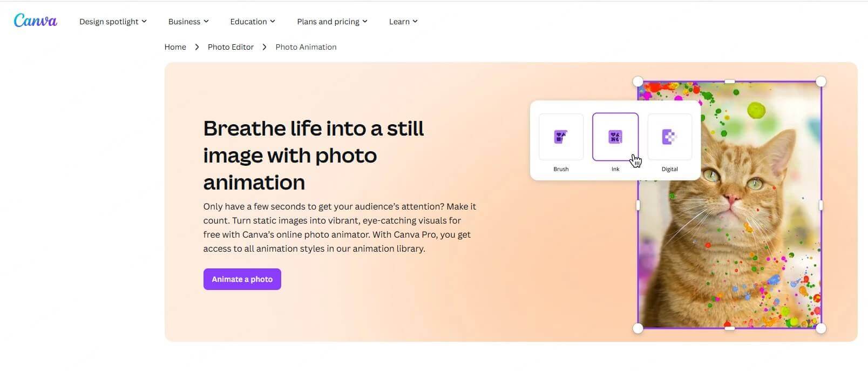
Task: Select the Digital animation style
Action: 669,137
